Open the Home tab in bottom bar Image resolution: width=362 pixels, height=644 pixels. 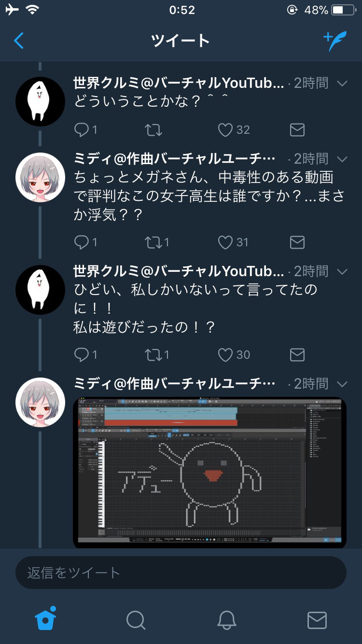click(45, 618)
